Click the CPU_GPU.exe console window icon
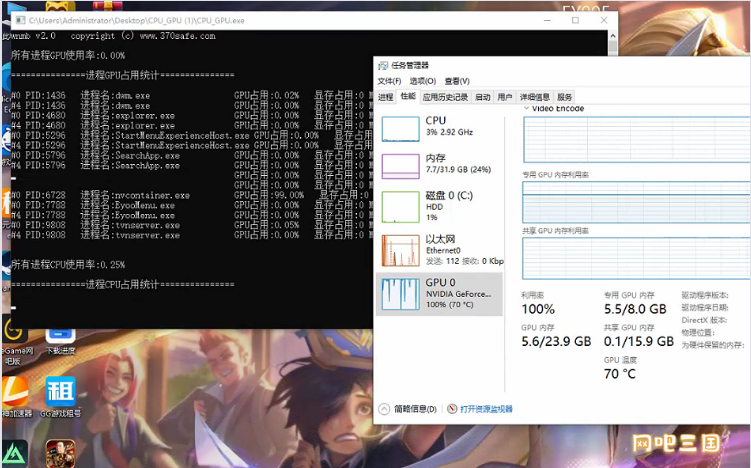 coord(20,20)
